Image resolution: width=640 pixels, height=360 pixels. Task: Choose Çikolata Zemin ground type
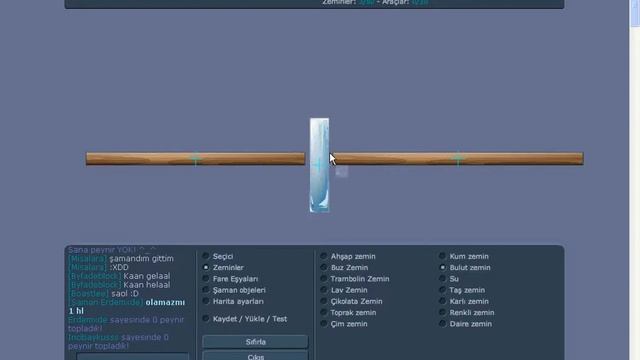click(x=324, y=301)
